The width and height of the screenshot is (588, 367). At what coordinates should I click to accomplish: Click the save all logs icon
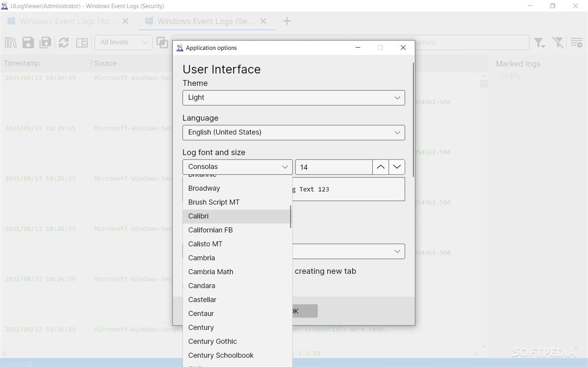(x=45, y=42)
